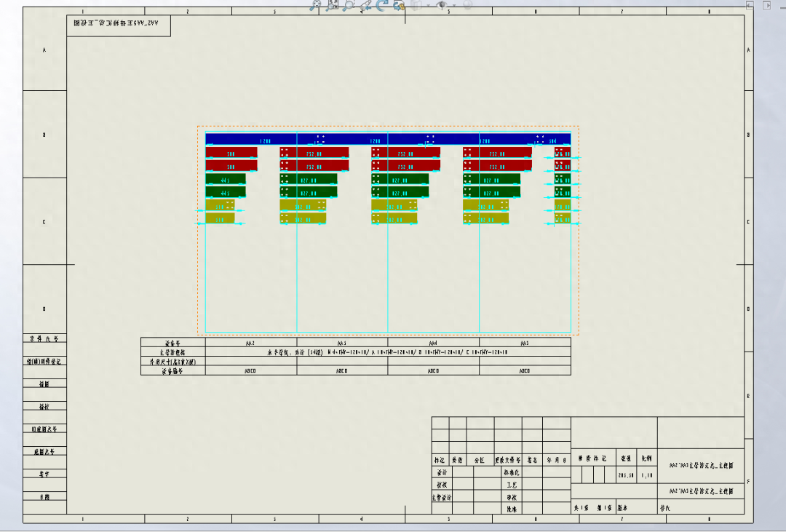The width and height of the screenshot is (786, 532).
Task: Select the first yellow 310 bar
Action: (220, 205)
